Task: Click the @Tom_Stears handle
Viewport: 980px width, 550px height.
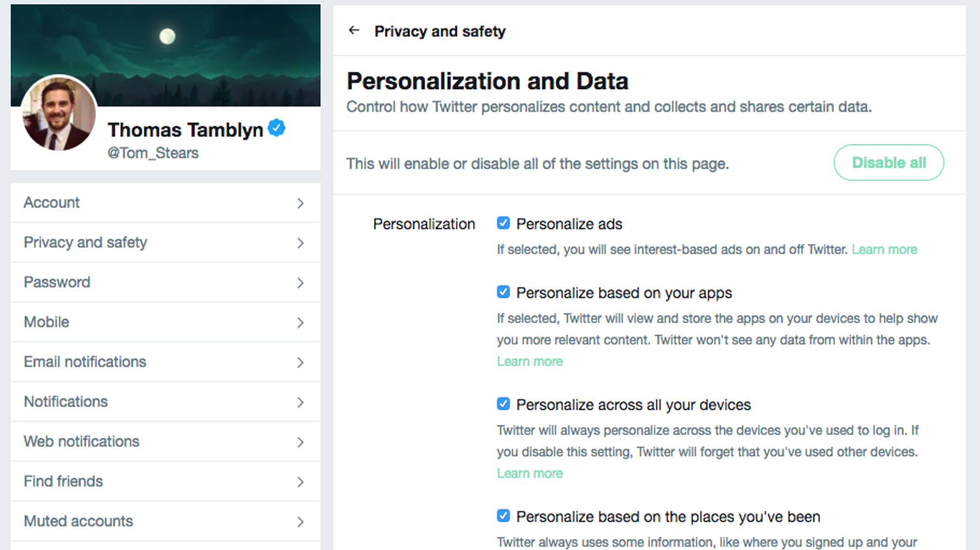Action: point(154,153)
